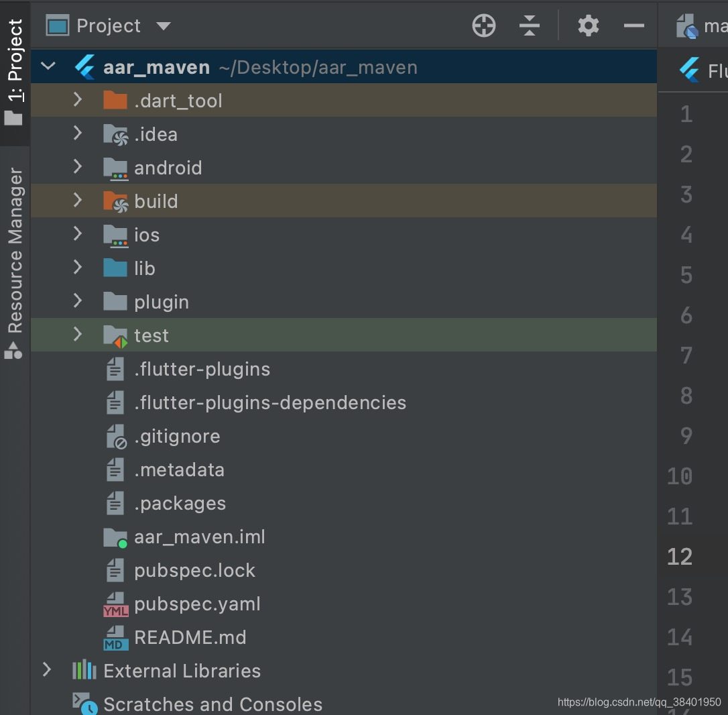Click the Project window icon in header
Image resolution: width=728 pixels, height=715 pixels.
[x=58, y=25]
